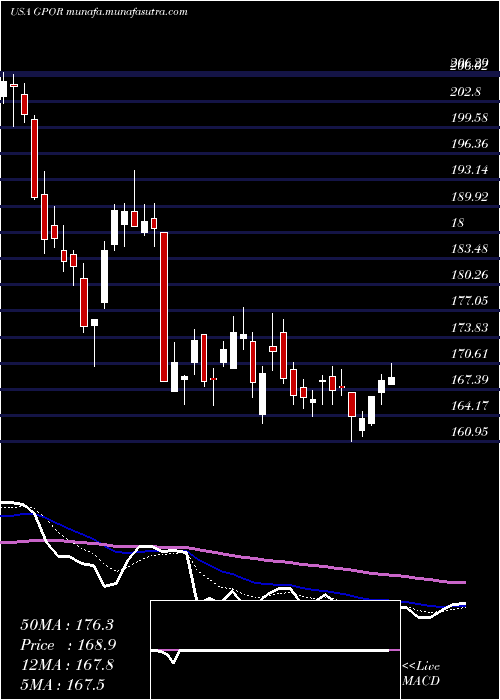Click the 199.58 price axis label
The width and height of the screenshot is (500, 700).
point(468,118)
